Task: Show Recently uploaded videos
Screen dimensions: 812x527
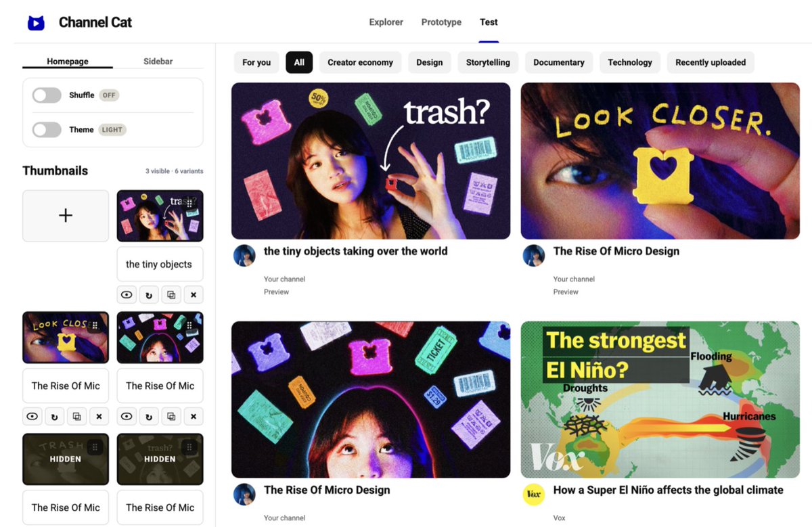Action: (710, 62)
